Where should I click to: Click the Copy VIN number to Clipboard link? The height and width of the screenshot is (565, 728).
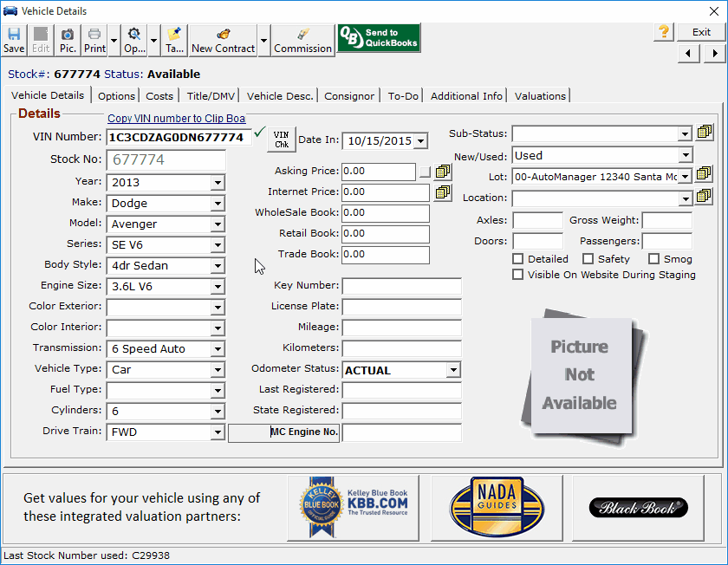tap(176, 119)
